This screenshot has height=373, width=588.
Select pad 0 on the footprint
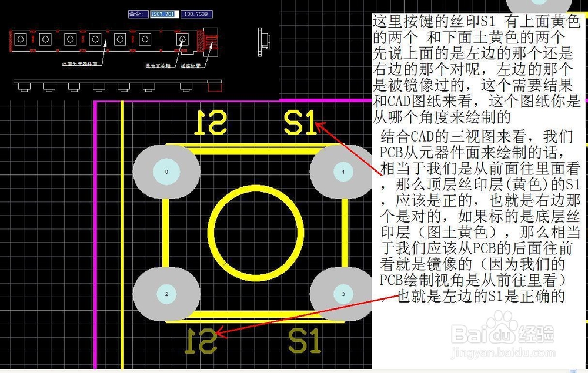[166, 172]
